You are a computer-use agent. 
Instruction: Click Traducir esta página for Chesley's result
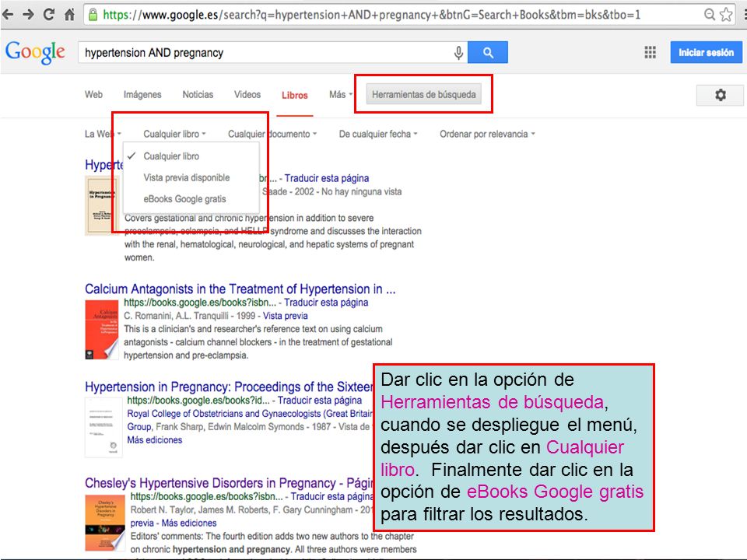coord(332,496)
